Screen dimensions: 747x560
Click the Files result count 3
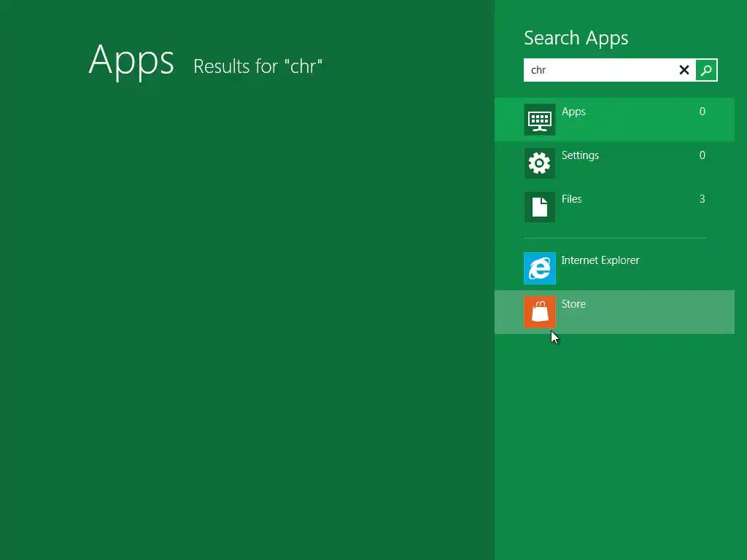[x=703, y=199]
